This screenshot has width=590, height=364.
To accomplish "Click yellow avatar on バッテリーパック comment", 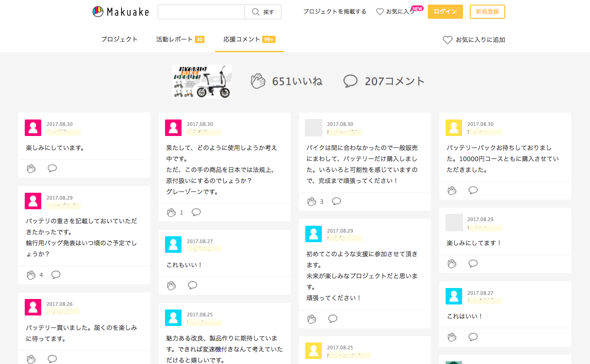I will 454,128.
